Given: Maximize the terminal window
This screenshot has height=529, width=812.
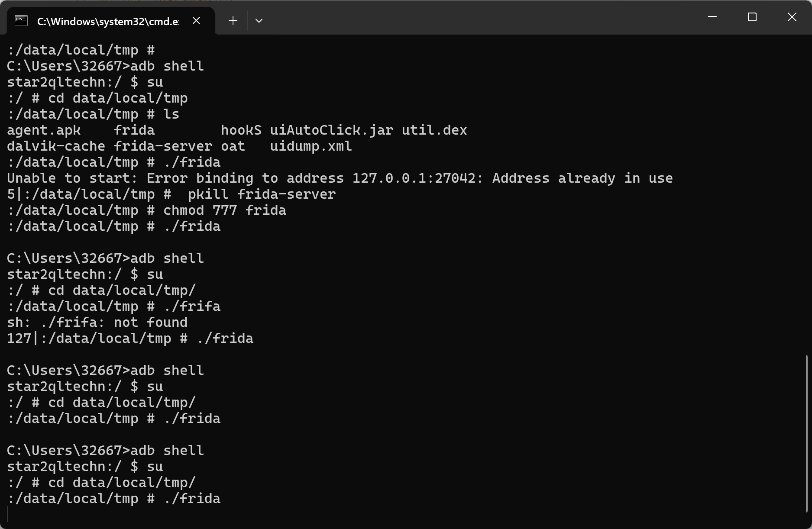Looking at the screenshot, I should tap(752, 17).
